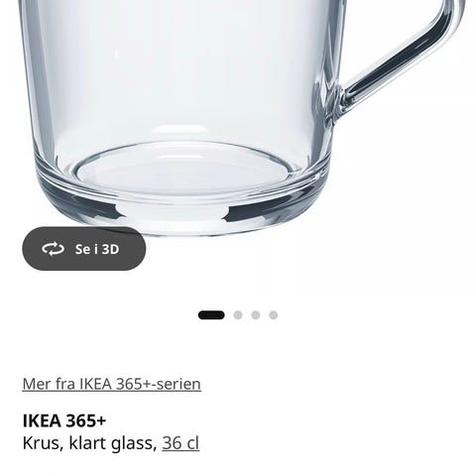Screen dimensions: 476x476
Task: Select the IKEA 365+ product title
Action: click(x=64, y=420)
